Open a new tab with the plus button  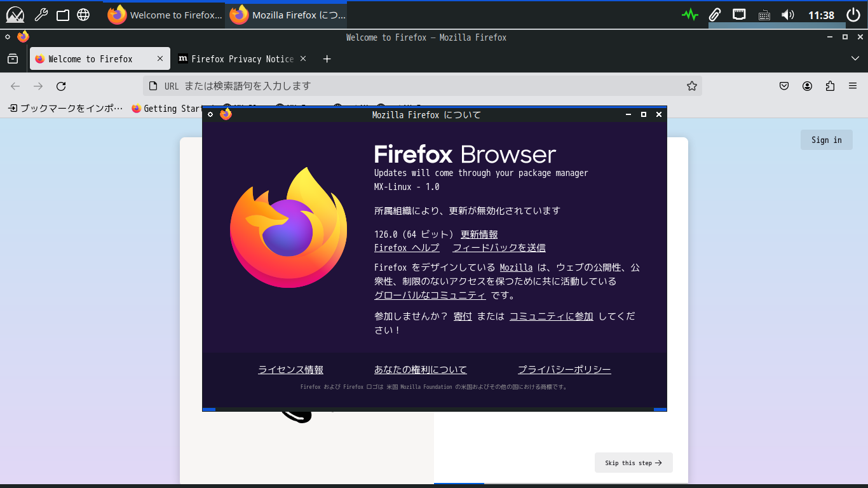(x=327, y=59)
